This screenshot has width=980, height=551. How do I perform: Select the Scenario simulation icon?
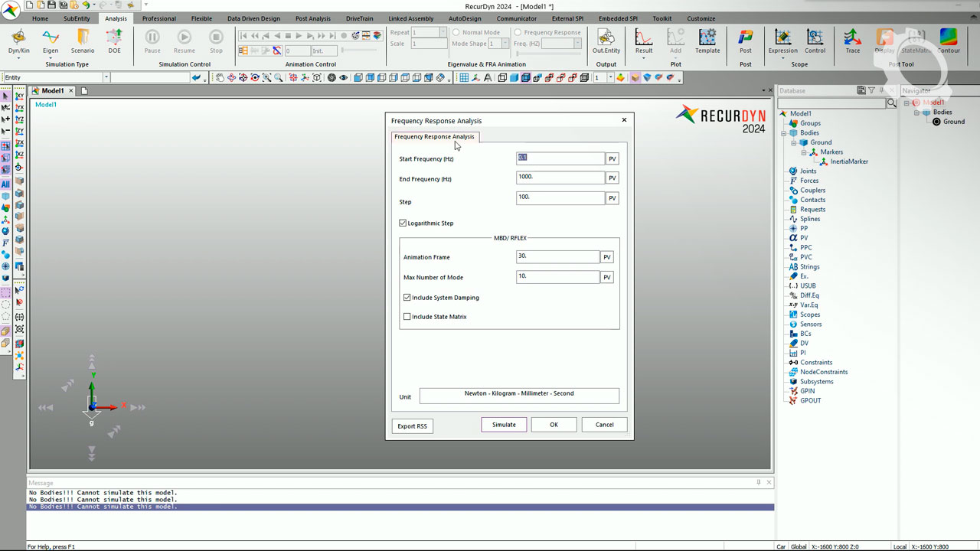click(x=83, y=40)
